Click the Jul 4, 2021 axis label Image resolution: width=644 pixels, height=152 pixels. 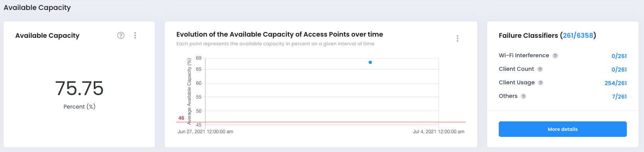click(439, 132)
